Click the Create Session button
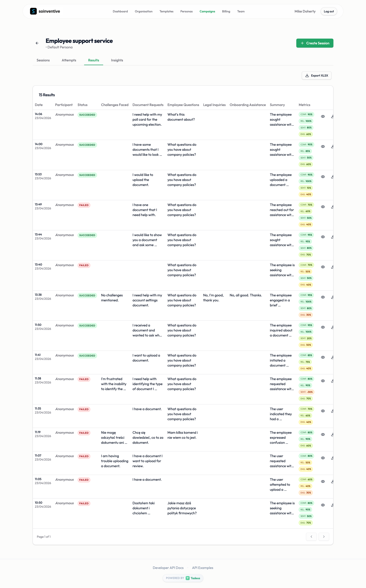 pos(315,43)
